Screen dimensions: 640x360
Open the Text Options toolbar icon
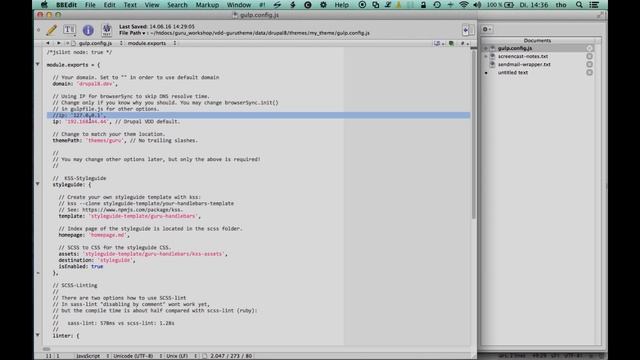tap(69, 29)
